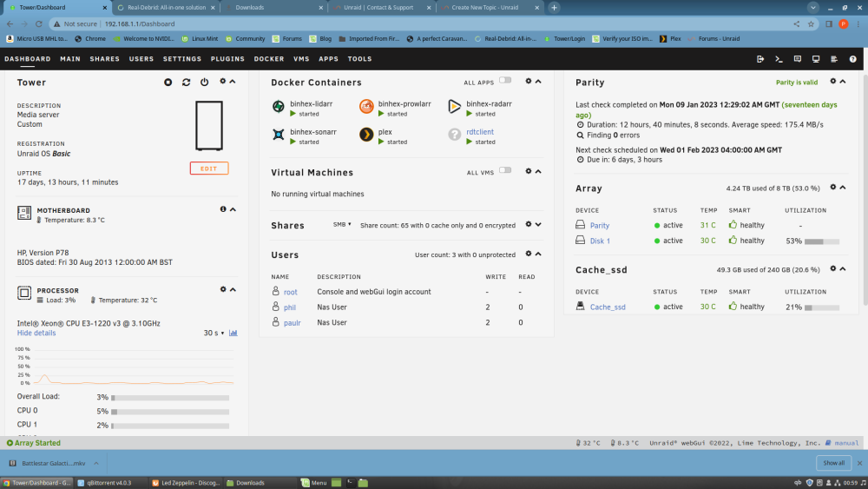Collapse the Parity panel

point(843,82)
